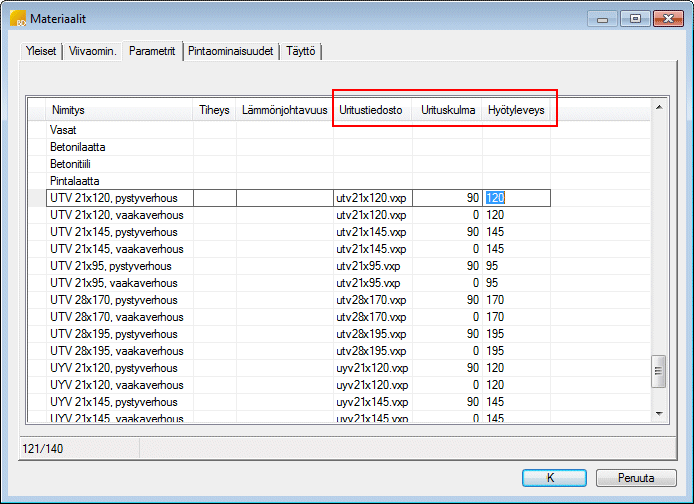This screenshot has width=694, height=504.
Task: Click the Tiheys column header
Action: (x=214, y=110)
